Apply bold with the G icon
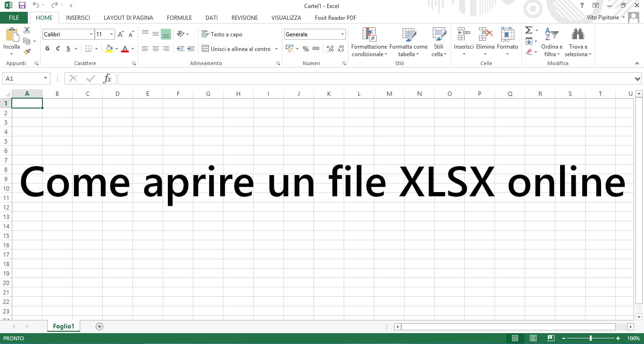This screenshot has height=344, width=644. [x=47, y=49]
